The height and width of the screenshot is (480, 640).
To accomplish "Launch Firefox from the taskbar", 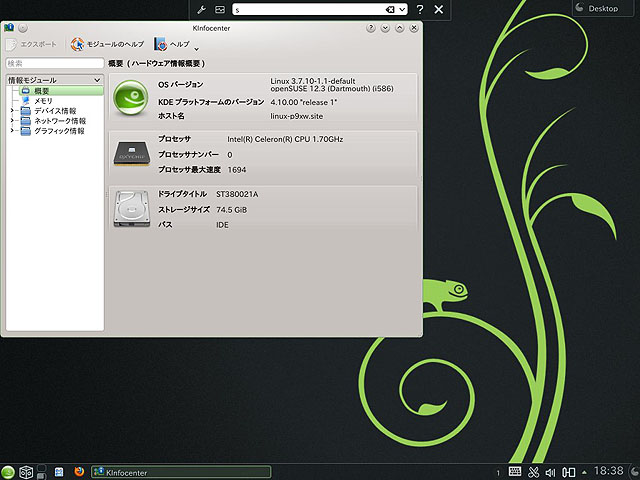I will point(79,472).
